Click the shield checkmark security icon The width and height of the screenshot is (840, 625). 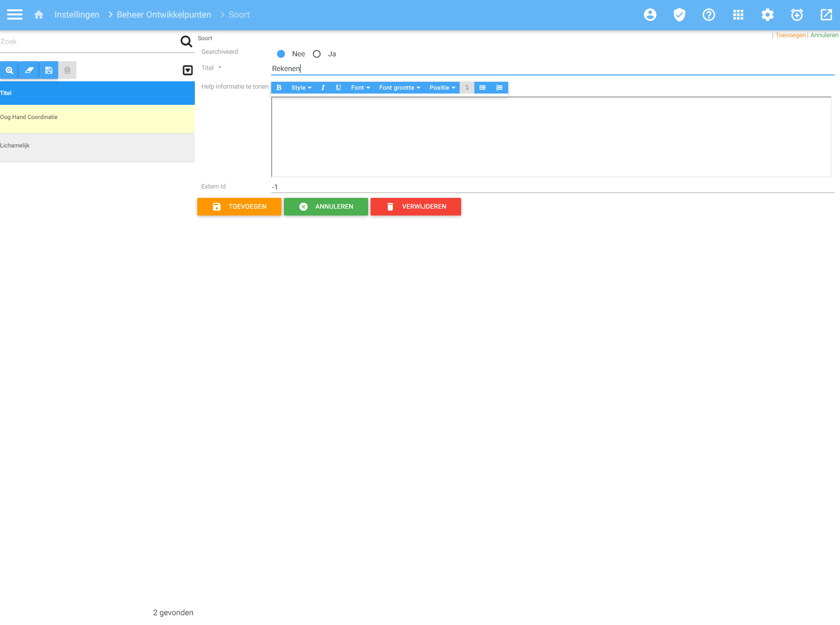679,15
